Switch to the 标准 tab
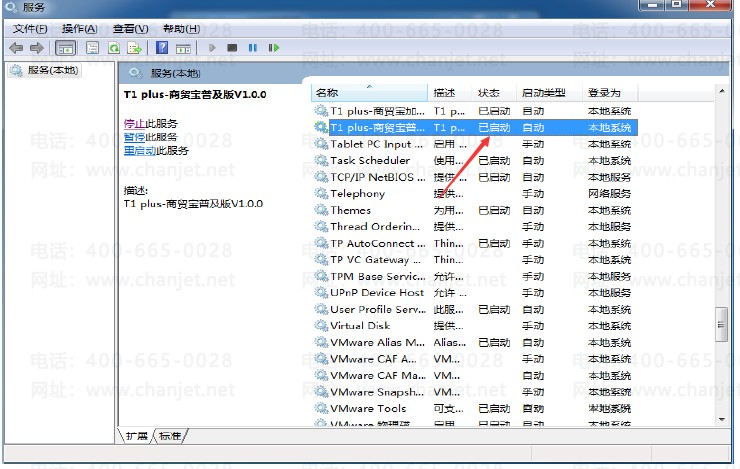The width and height of the screenshot is (740, 469). point(170,436)
